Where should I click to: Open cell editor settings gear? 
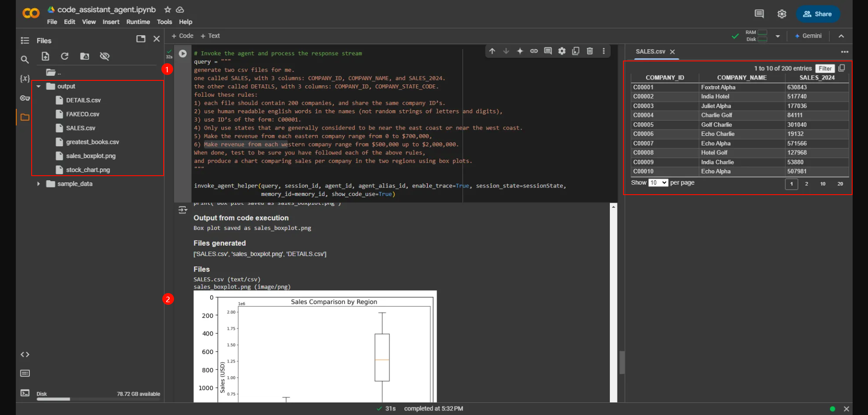point(562,51)
